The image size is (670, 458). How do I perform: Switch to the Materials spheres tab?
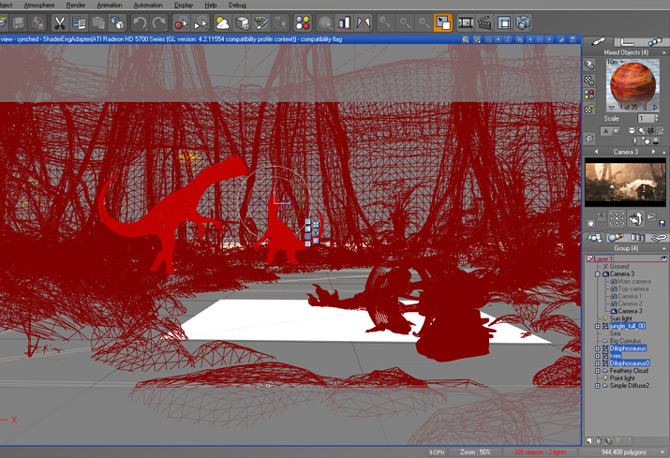pyautogui.click(x=615, y=237)
